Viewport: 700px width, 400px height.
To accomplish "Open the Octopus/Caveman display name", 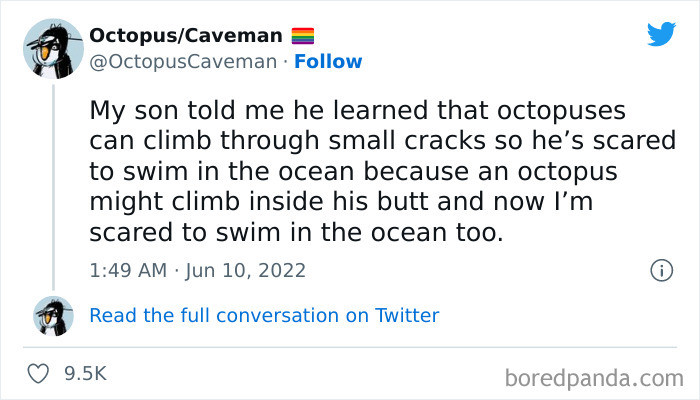I will [185, 35].
